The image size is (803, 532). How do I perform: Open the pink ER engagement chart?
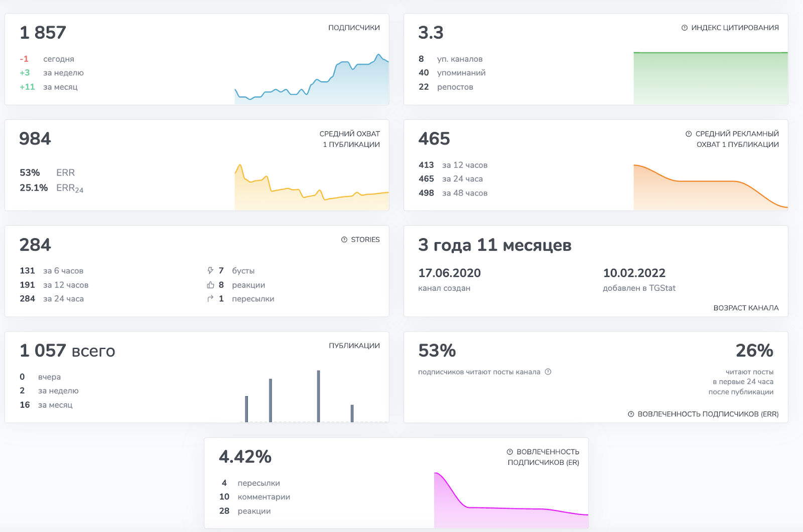tap(511, 500)
